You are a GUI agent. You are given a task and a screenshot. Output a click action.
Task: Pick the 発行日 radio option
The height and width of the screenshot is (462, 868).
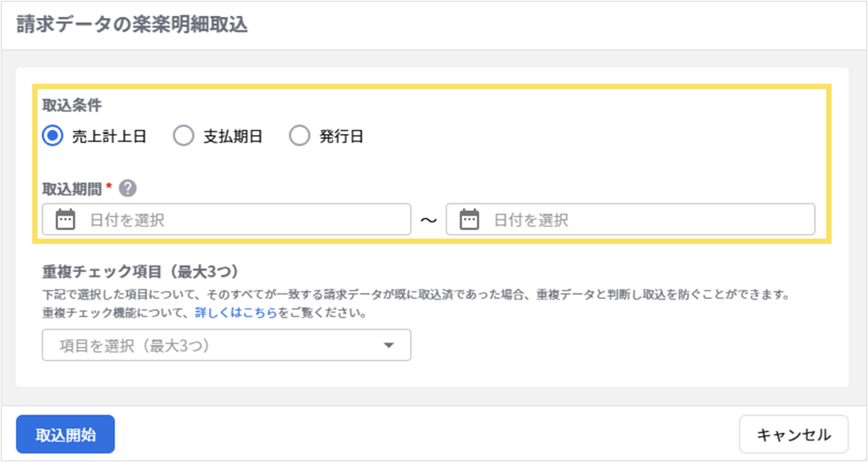(x=300, y=137)
